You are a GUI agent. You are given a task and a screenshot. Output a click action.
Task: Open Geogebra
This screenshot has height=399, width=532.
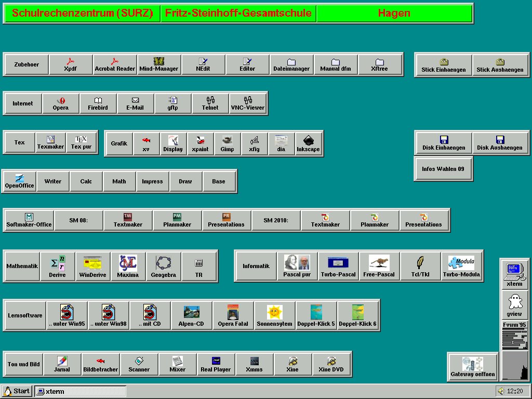click(163, 267)
